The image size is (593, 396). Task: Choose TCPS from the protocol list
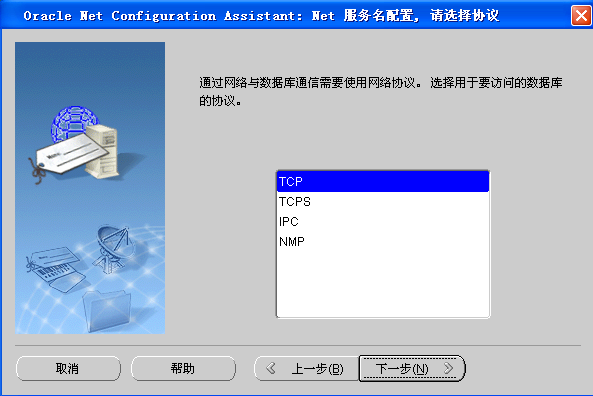[383, 202]
